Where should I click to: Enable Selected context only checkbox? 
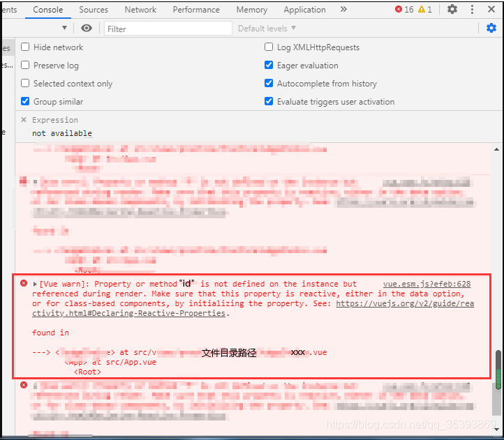click(25, 84)
